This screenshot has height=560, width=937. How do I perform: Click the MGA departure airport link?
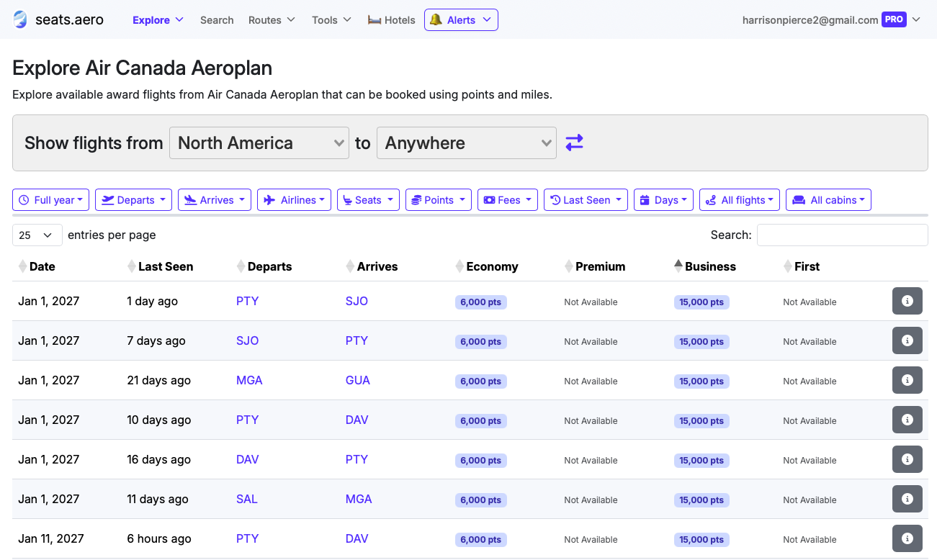tap(249, 380)
